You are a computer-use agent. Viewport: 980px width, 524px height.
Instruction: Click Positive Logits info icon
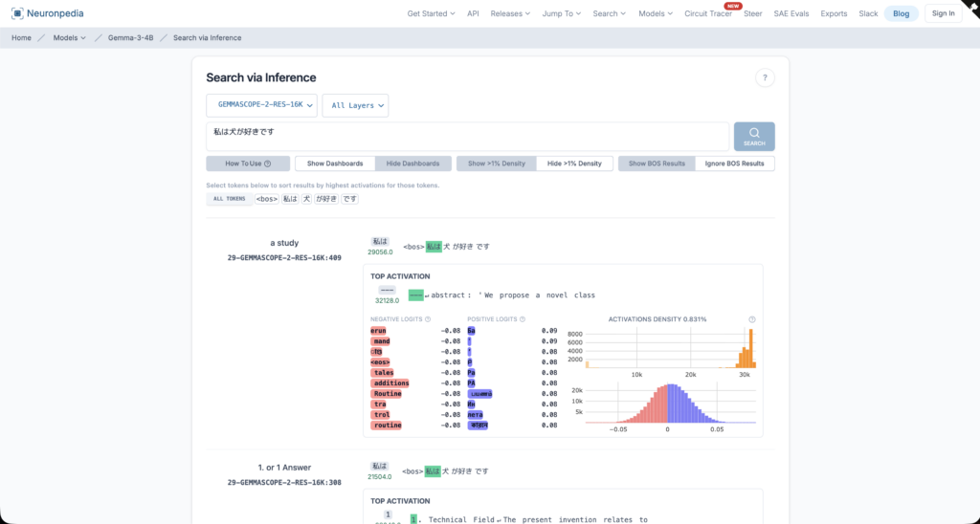[x=523, y=319]
